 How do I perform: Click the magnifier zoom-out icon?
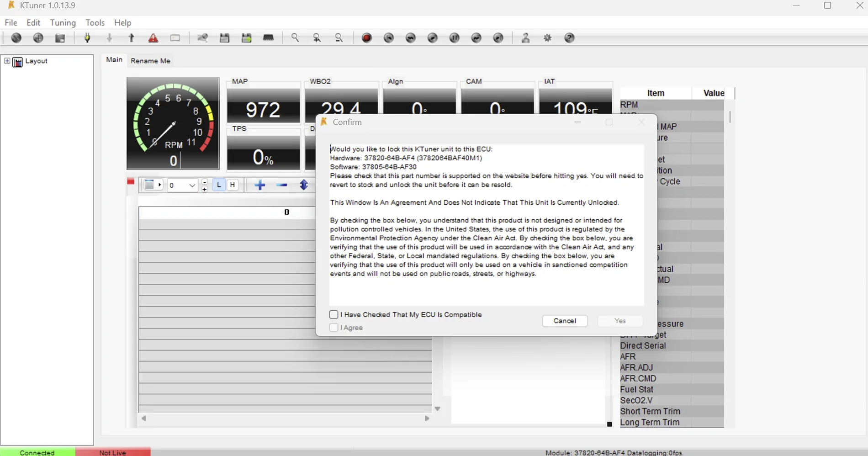pos(339,38)
